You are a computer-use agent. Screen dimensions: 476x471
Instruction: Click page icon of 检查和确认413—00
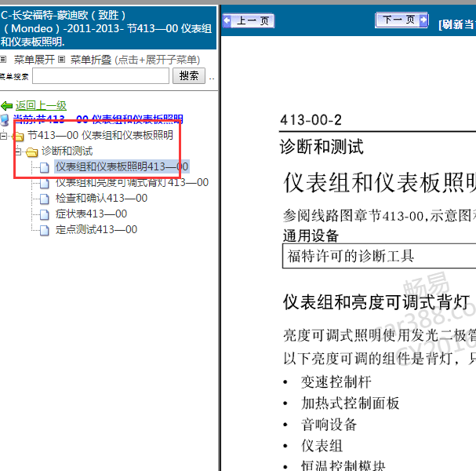pos(45,199)
